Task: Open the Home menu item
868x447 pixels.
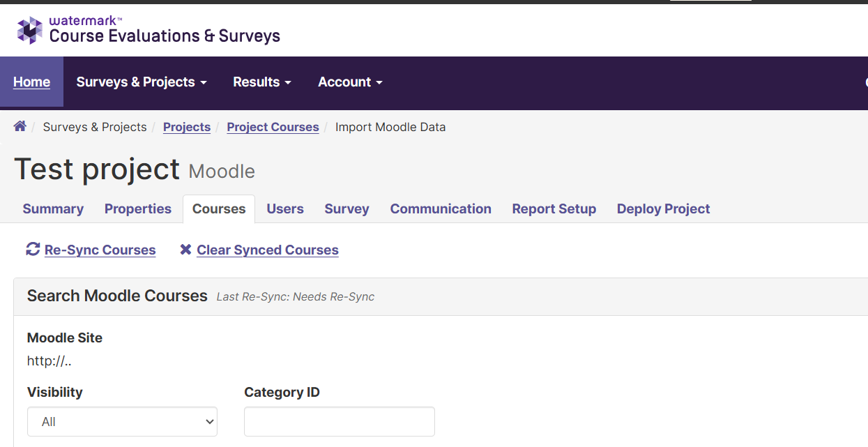Action: pos(31,82)
